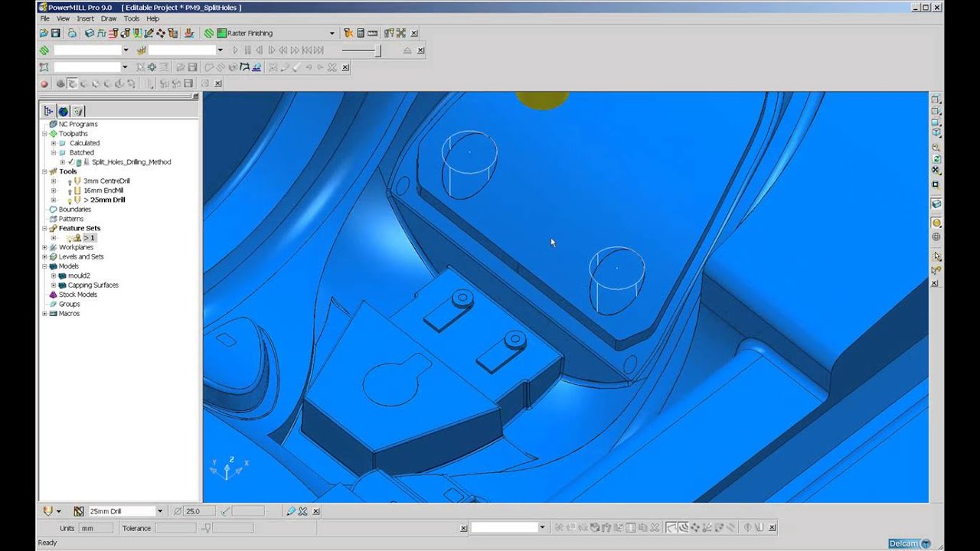Select NC Programs in explorer
This screenshot has width=980, height=551.
[78, 124]
